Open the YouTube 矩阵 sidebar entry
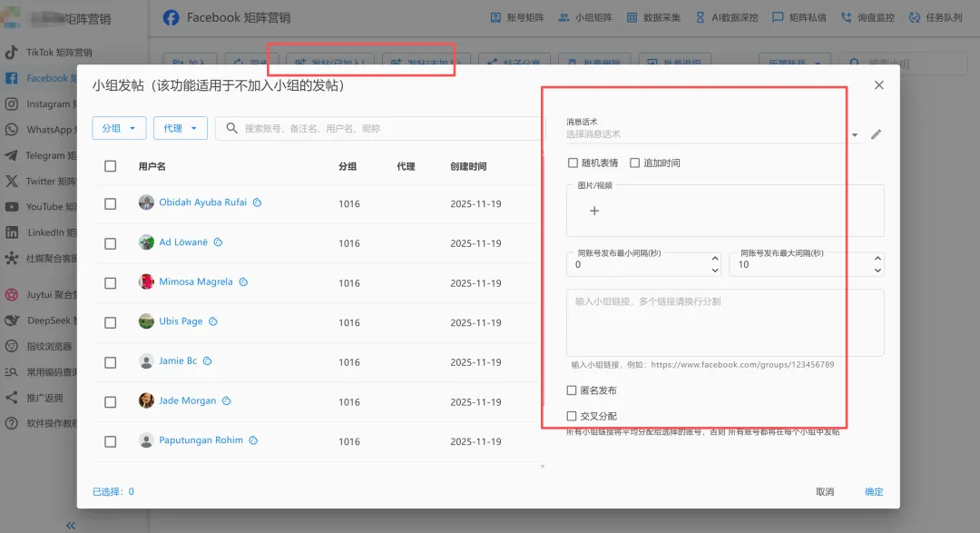Image resolution: width=980 pixels, height=533 pixels. tap(54, 206)
